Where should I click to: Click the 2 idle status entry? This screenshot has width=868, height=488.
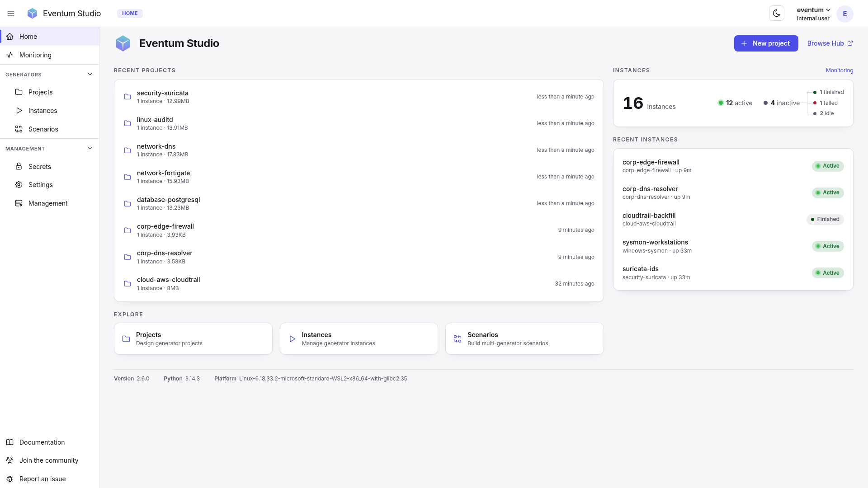[824, 113]
